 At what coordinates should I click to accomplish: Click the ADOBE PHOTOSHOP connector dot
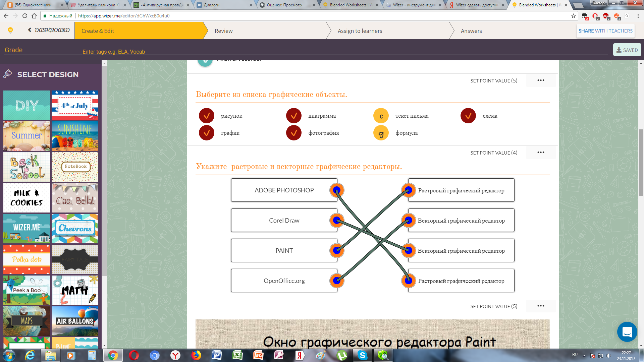337,190
